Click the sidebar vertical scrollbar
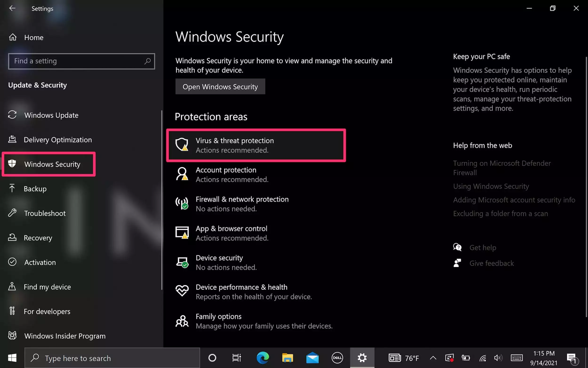This screenshot has width=588, height=368. coord(162,200)
